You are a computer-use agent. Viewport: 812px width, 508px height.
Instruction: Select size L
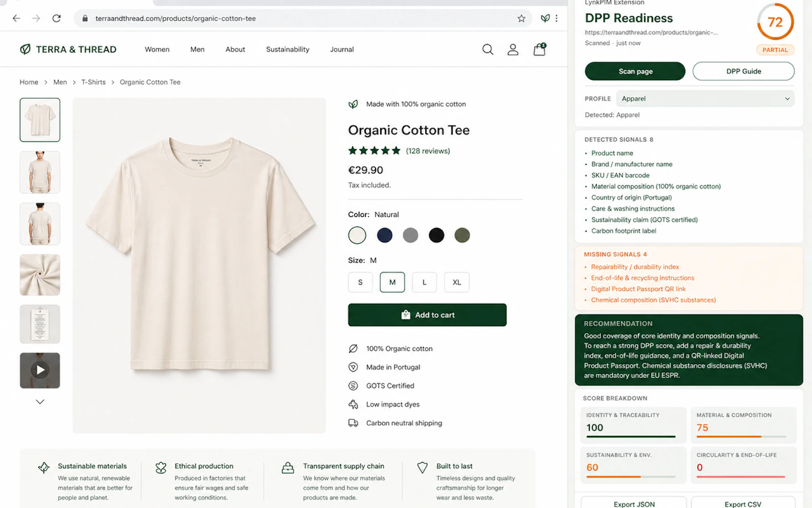(425, 282)
